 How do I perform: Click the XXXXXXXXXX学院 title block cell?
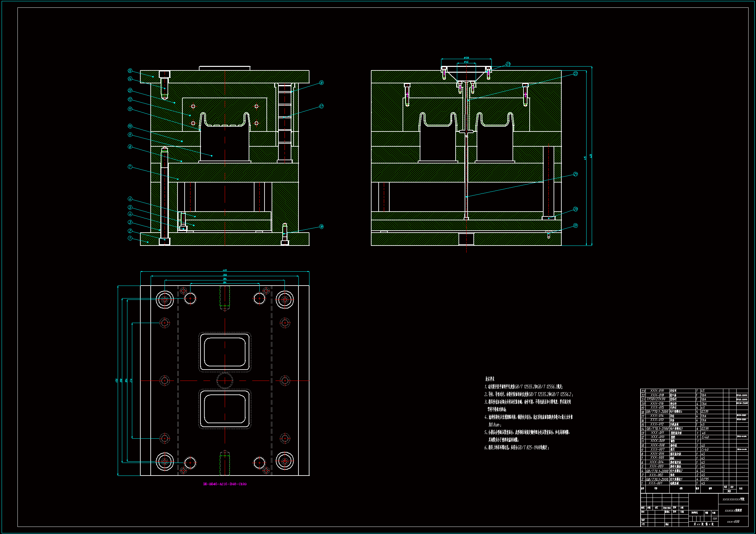tap(733, 499)
